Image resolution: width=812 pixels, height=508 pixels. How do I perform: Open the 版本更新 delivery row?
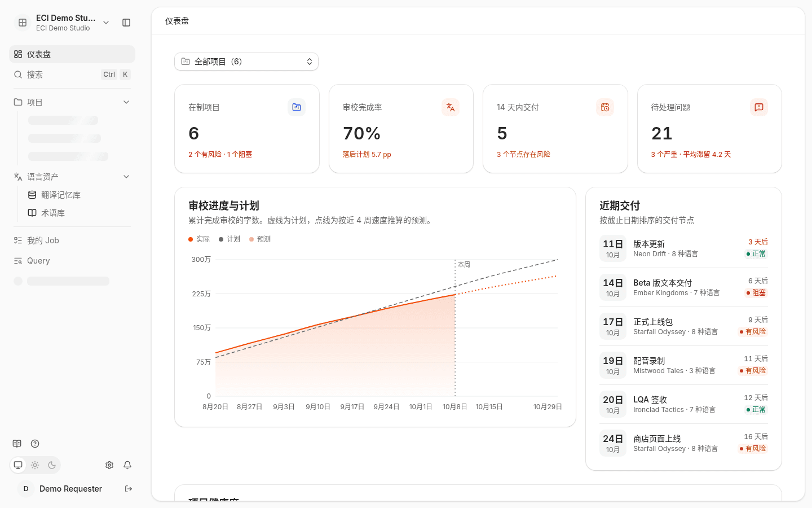click(x=683, y=248)
